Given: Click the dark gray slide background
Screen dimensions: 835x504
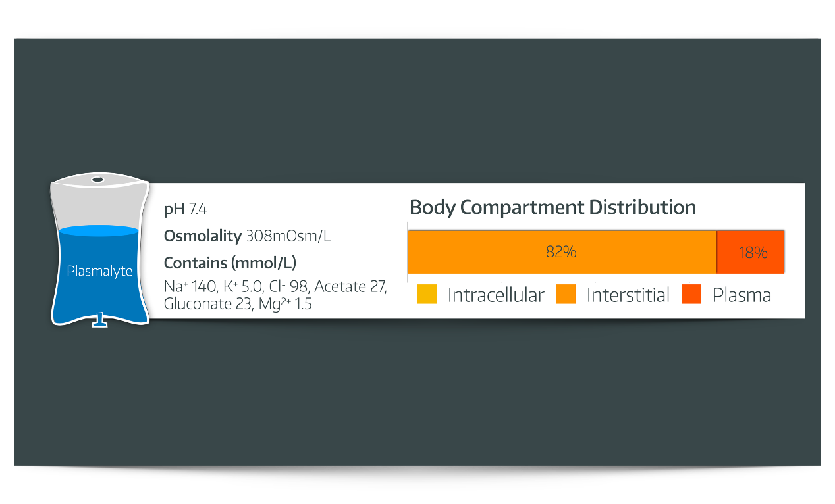Looking at the screenshot, I should click(417, 105).
